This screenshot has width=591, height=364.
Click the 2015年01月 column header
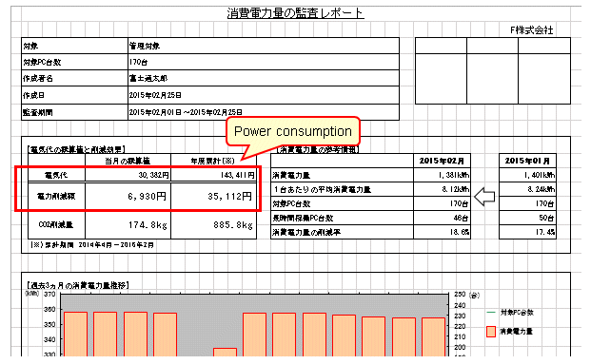(527, 161)
